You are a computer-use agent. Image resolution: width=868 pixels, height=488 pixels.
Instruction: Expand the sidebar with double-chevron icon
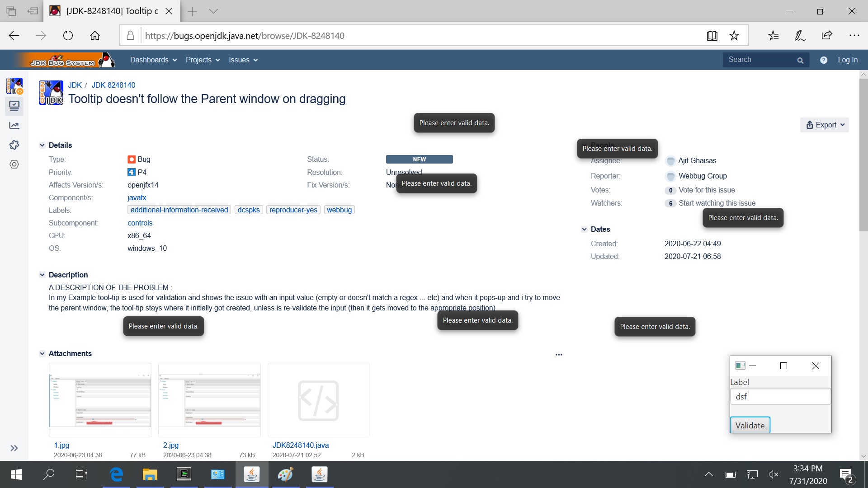14,448
